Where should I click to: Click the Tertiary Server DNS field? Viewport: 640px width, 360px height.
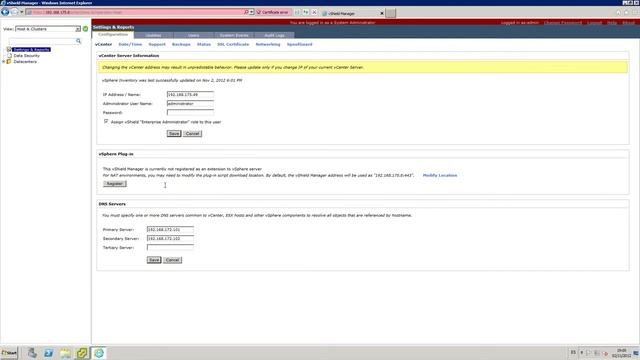pos(170,247)
